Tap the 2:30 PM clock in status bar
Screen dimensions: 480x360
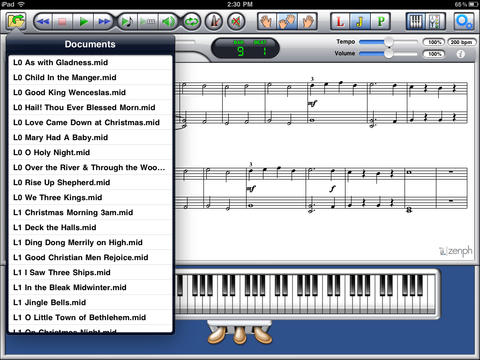tap(240, 4)
